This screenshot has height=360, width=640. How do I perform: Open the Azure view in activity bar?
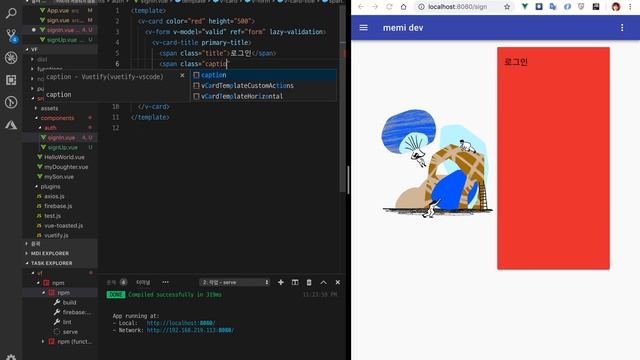(x=11, y=124)
